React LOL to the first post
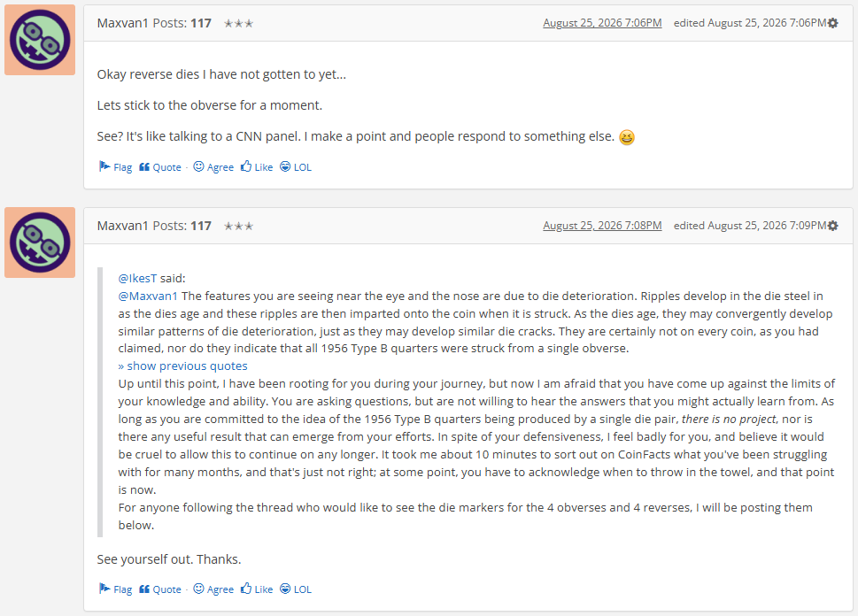The image size is (858, 616). click(x=296, y=167)
